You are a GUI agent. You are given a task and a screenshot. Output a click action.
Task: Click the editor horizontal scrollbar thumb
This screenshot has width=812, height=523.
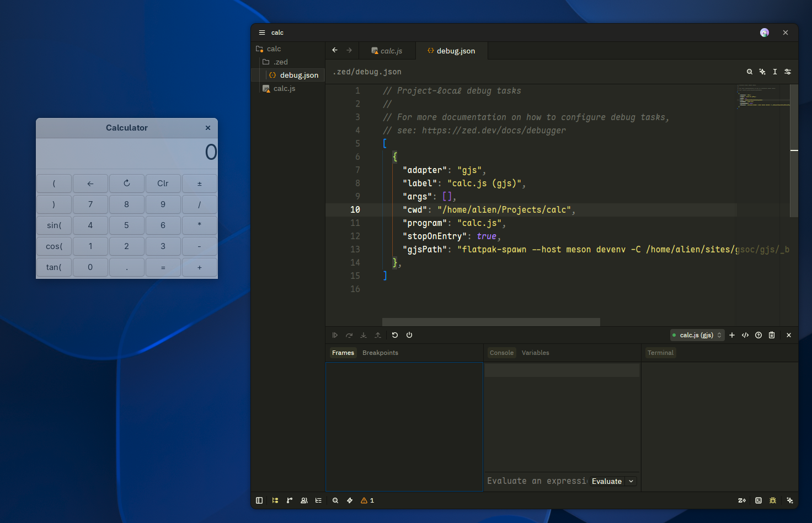tap(491, 322)
